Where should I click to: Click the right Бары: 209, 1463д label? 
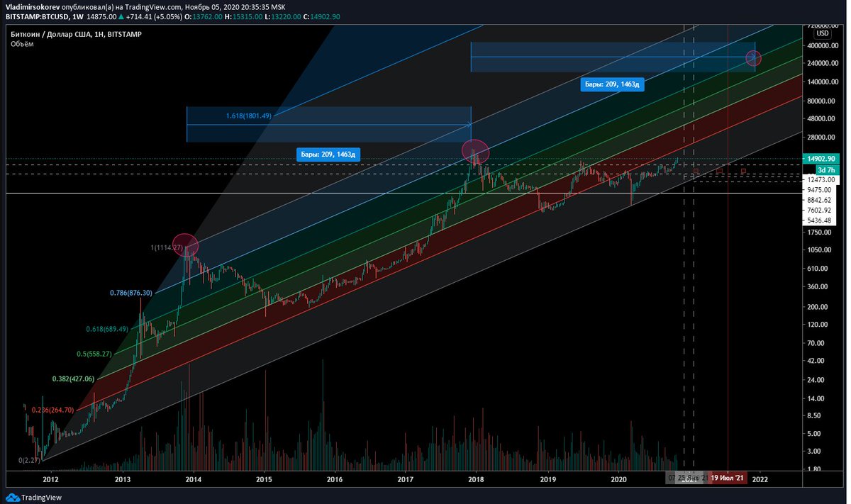pos(612,84)
